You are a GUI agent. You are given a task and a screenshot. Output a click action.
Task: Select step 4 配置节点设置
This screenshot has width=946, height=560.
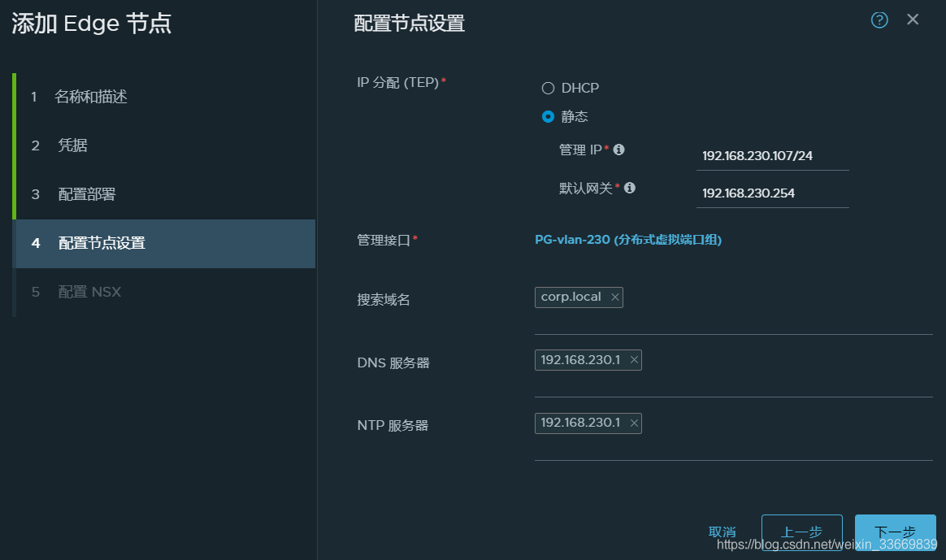coord(102,243)
